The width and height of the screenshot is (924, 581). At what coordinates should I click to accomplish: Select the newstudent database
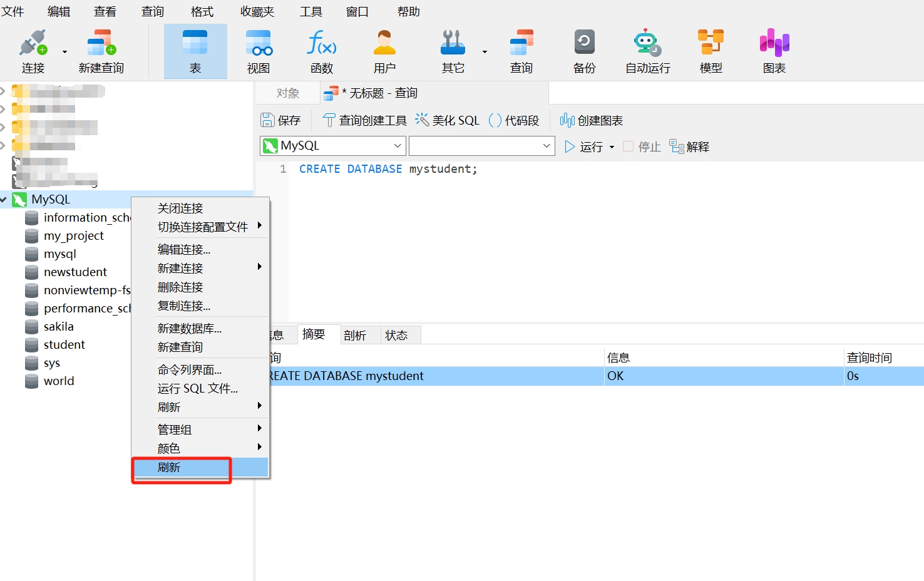75,272
